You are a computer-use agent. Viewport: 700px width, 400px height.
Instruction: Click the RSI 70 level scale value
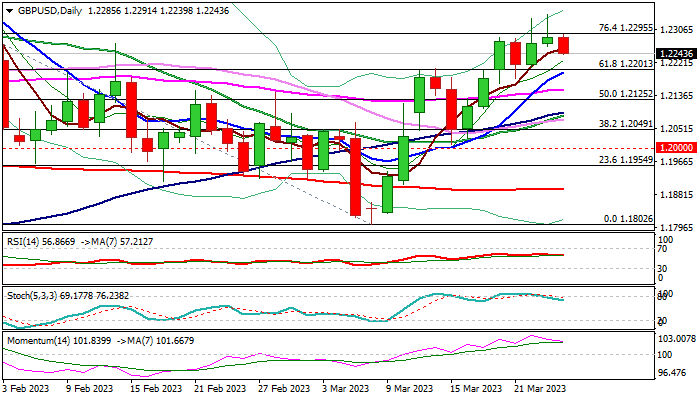coord(663,249)
